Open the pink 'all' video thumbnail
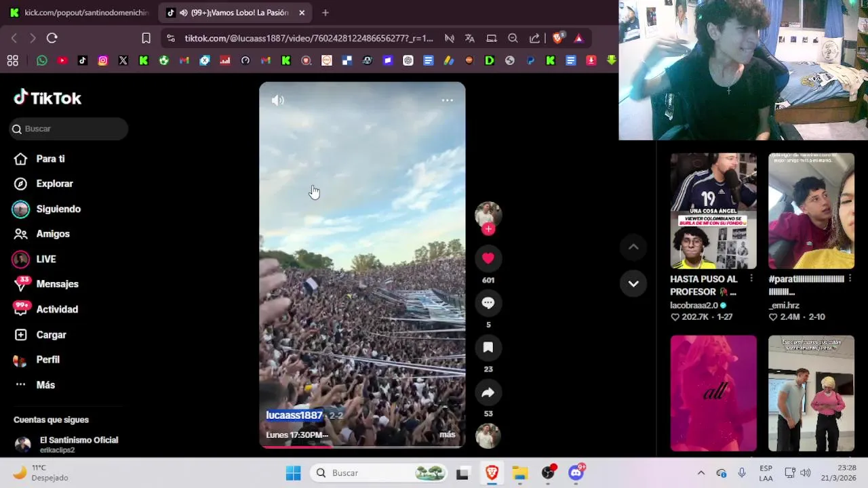The height and width of the screenshot is (488, 868). 713,393
